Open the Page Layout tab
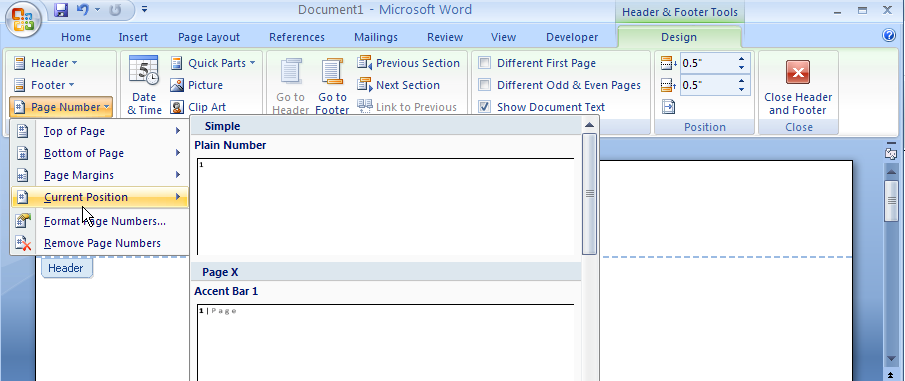 pyautogui.click(x=209, y=37)
